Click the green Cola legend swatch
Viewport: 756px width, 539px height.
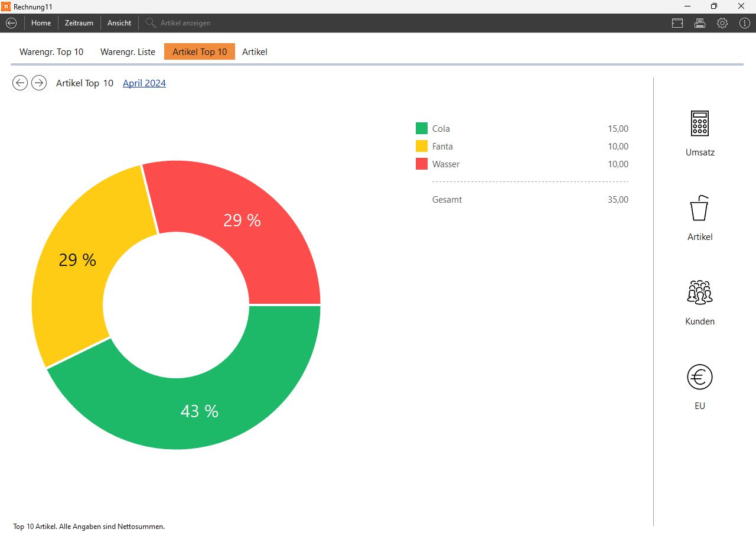click(x=422, y=129)
